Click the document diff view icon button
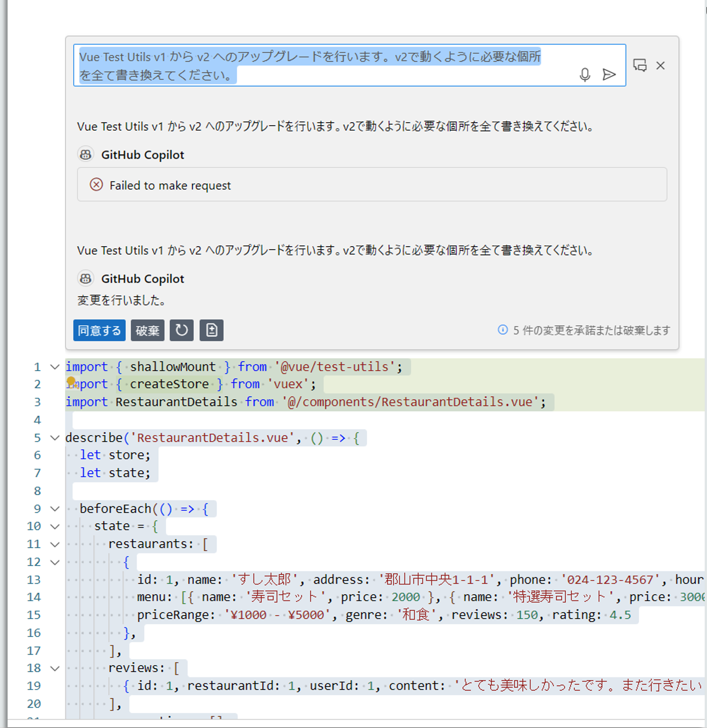Screen dimensions: 707x728 point(211,330)
